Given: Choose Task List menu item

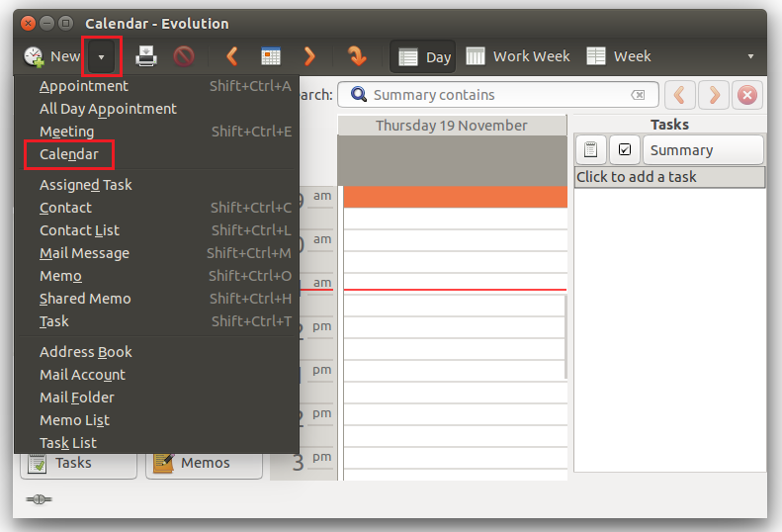Looking at the screenshot, I should pyautogui.click(x=156, y=443).
